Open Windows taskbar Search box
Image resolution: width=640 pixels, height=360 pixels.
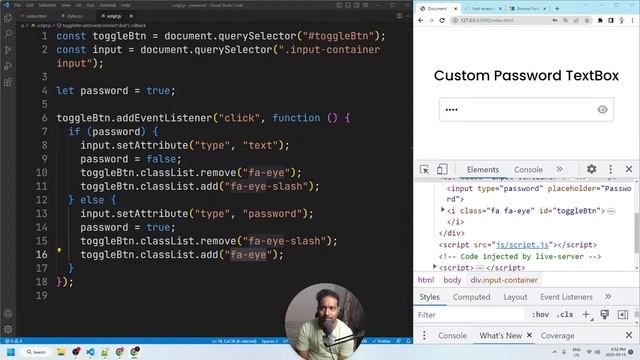click(36, 352)
